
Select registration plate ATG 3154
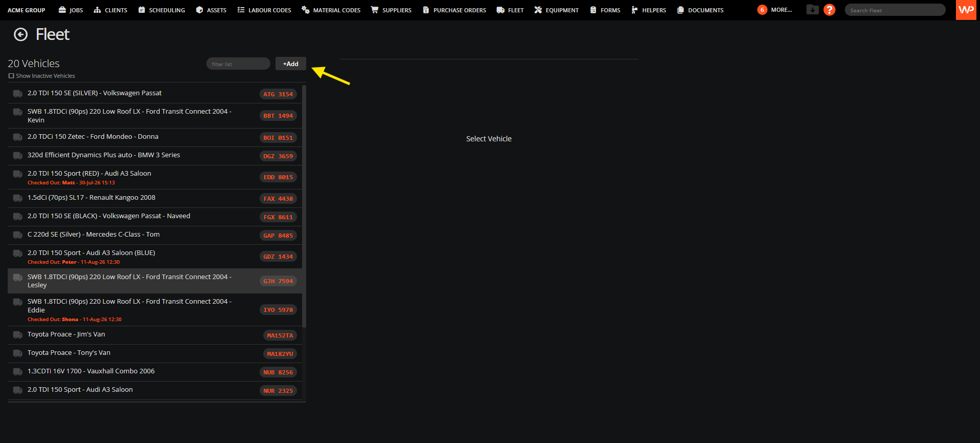pyautogui.click(x=278, y=94)
